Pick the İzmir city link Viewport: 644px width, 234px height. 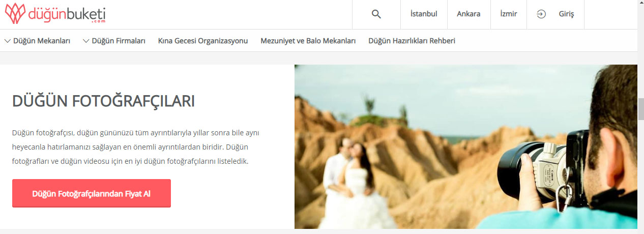(508, 14)
